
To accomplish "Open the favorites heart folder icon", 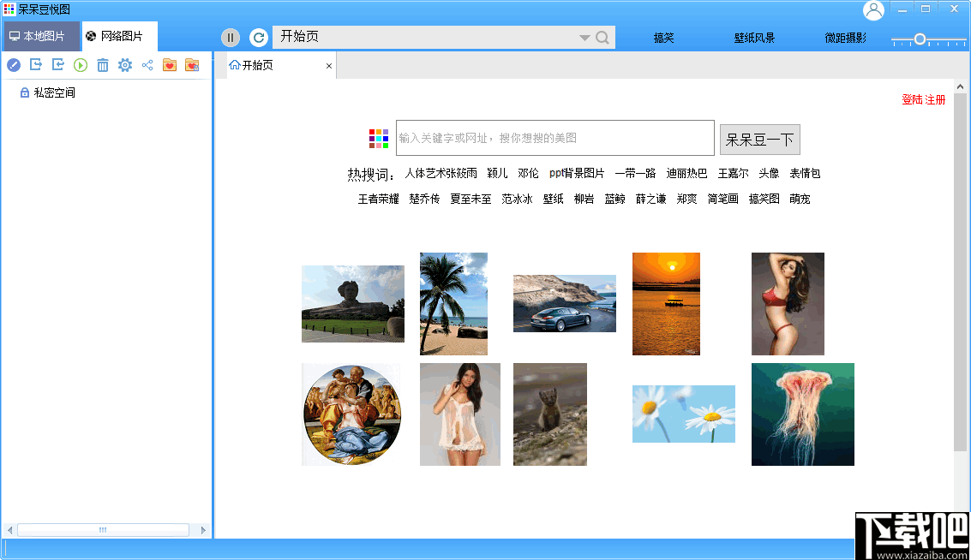I will pos(170,65).
